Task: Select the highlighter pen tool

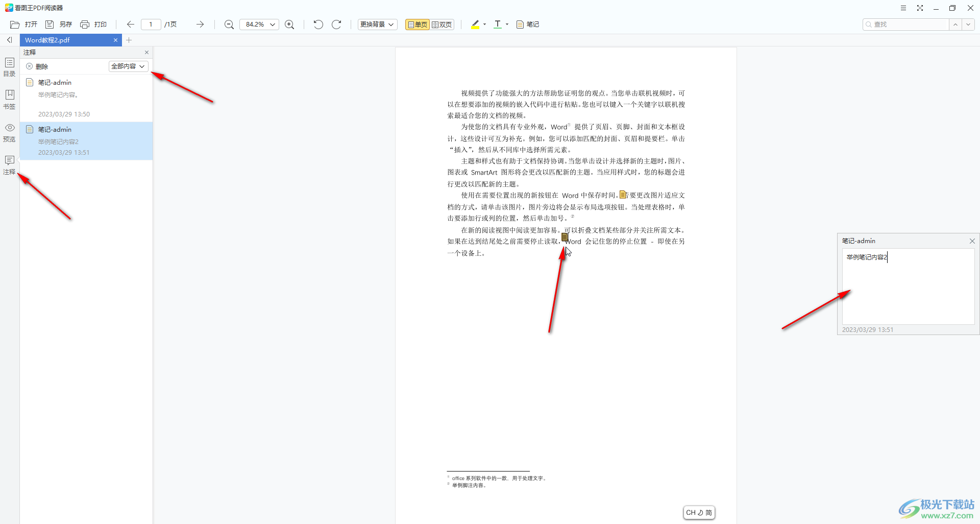Action: [x=475, y=25]
